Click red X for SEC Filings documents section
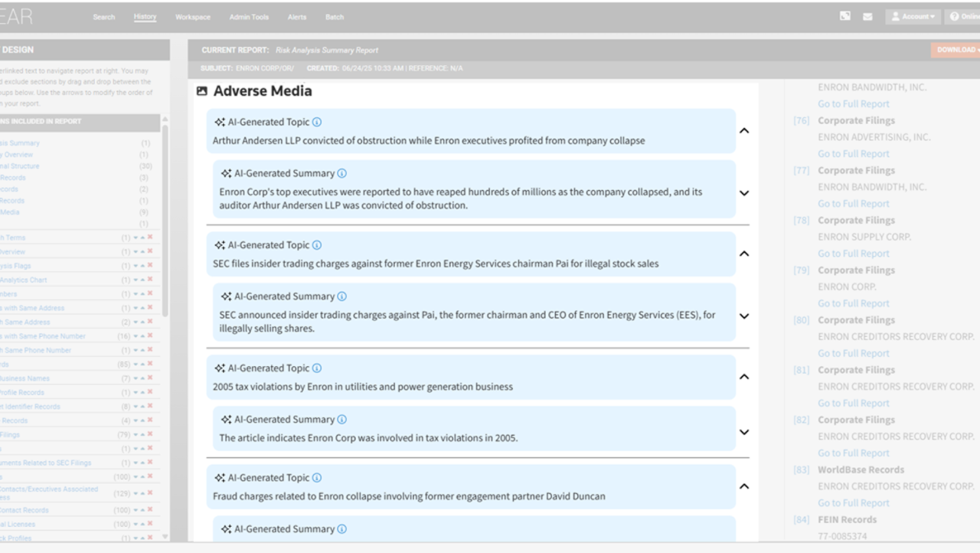Viewport: 980px width, 553px height. pyautogui.click(x=150, y=463)
